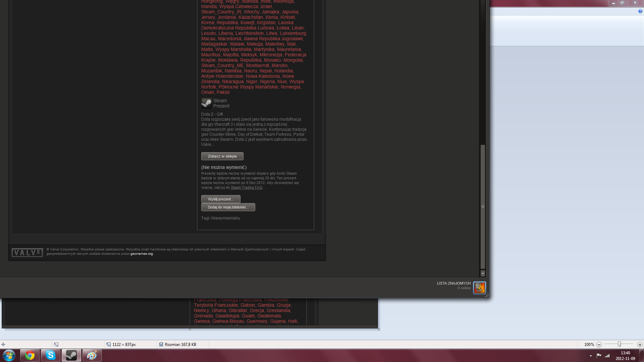The image size is (644, 362).
Task: Click the Steam logo icon beside Prezent
Action: [x=206, y=103]
